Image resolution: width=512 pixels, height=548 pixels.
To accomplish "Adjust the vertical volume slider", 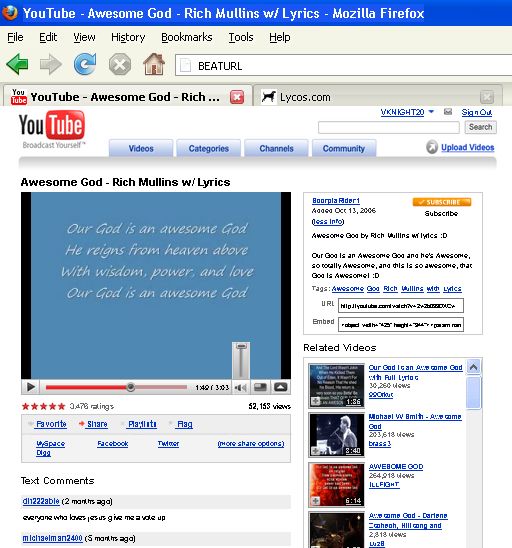I will 241,361.
